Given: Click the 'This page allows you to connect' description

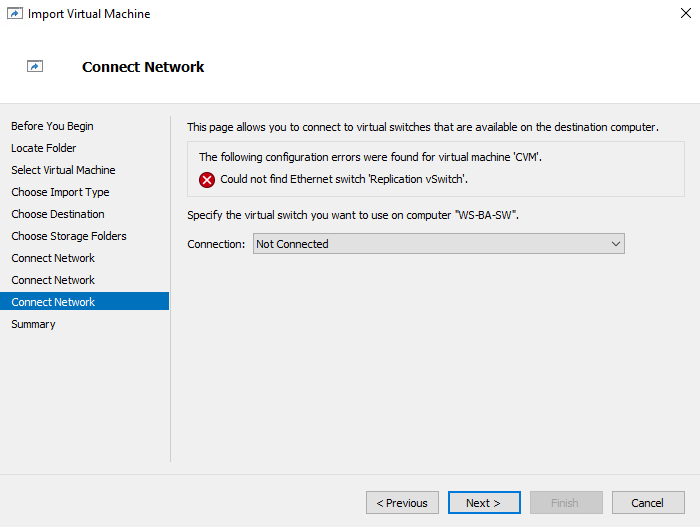Looking at the screenshot, I should [x=423, y=127].
